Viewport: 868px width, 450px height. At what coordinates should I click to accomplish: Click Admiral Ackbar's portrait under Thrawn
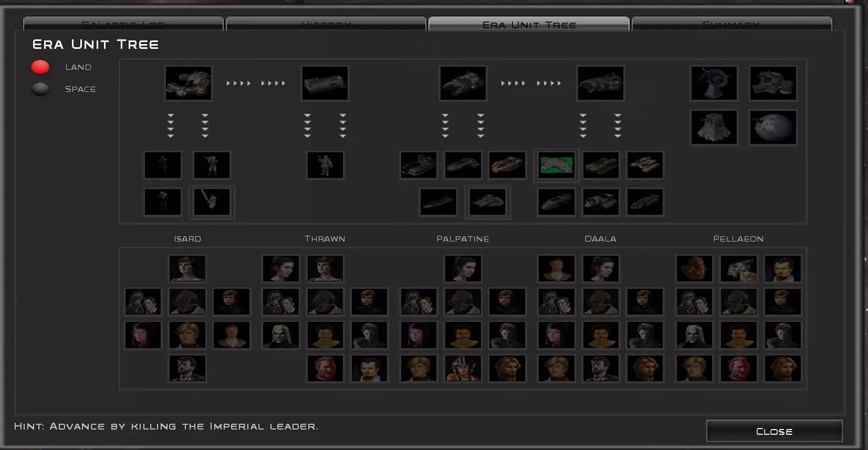point(325,301)
